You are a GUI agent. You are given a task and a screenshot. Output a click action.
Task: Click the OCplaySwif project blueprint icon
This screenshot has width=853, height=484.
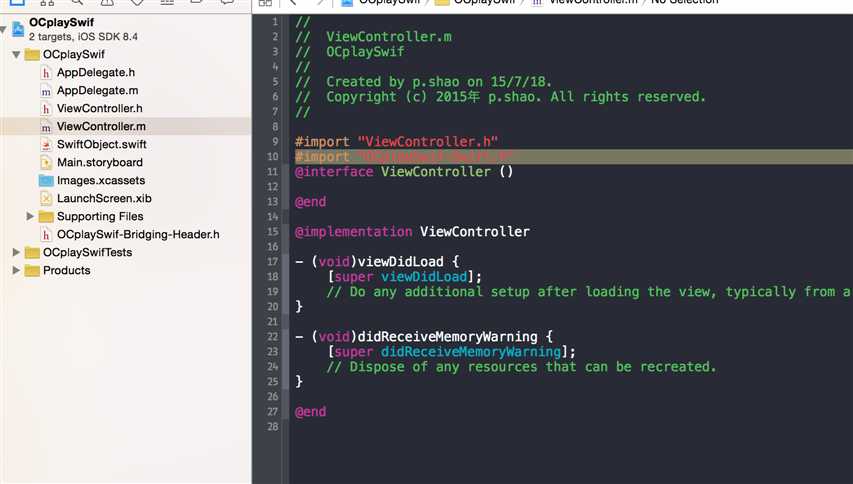coord(18,29)
